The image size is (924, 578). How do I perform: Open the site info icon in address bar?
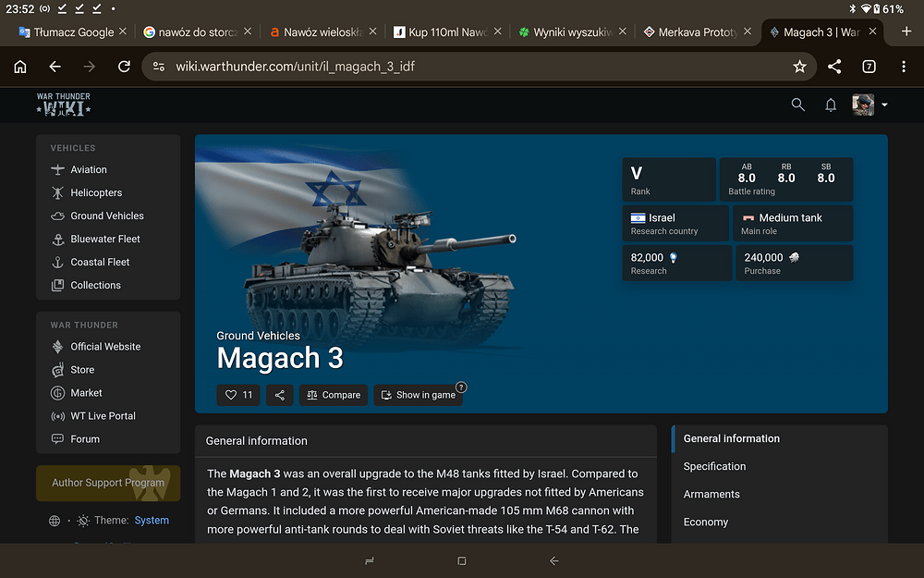click(x=159, y=67)
